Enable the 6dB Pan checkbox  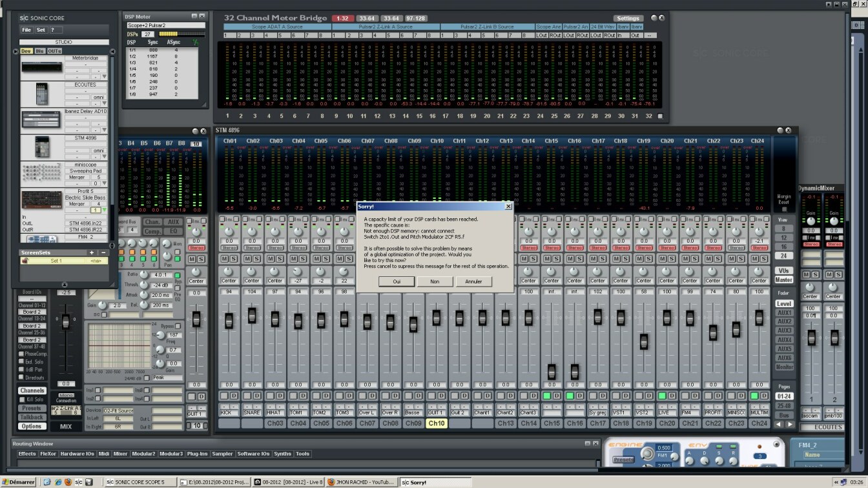21,369
